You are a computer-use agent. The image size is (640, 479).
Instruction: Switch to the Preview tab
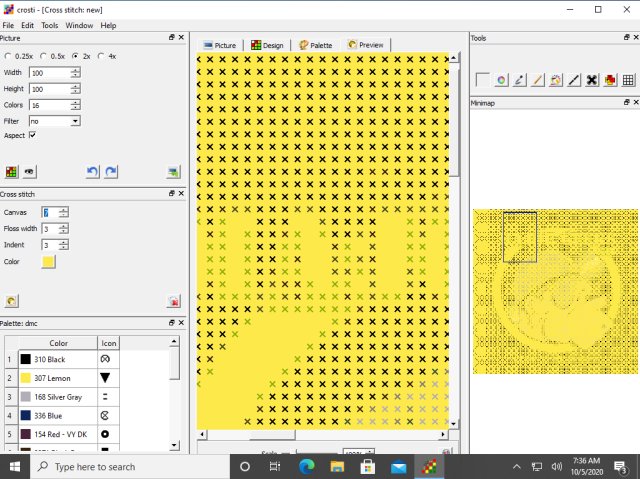(x=365, y=45)
